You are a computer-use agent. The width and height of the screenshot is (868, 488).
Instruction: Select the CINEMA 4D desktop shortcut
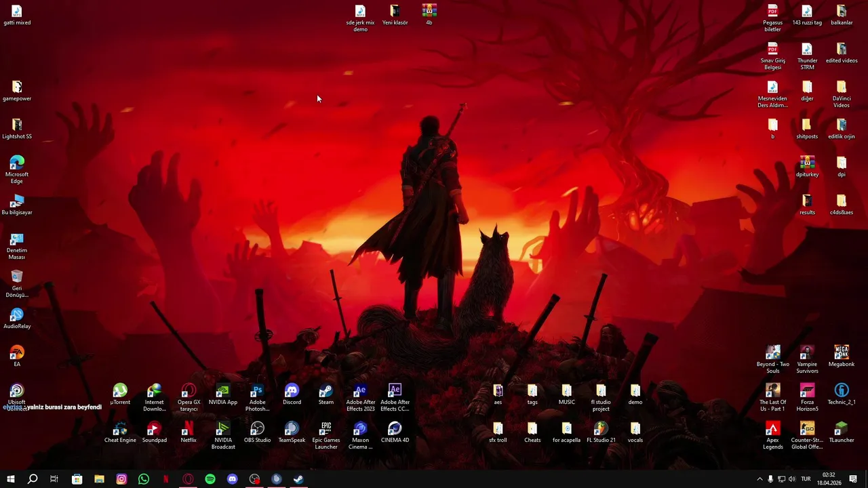(395, 432)
